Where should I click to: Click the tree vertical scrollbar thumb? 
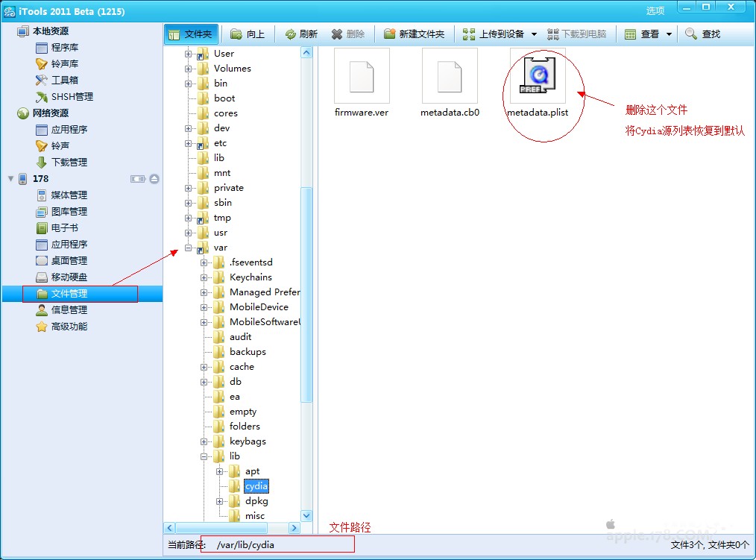(306, 295)
